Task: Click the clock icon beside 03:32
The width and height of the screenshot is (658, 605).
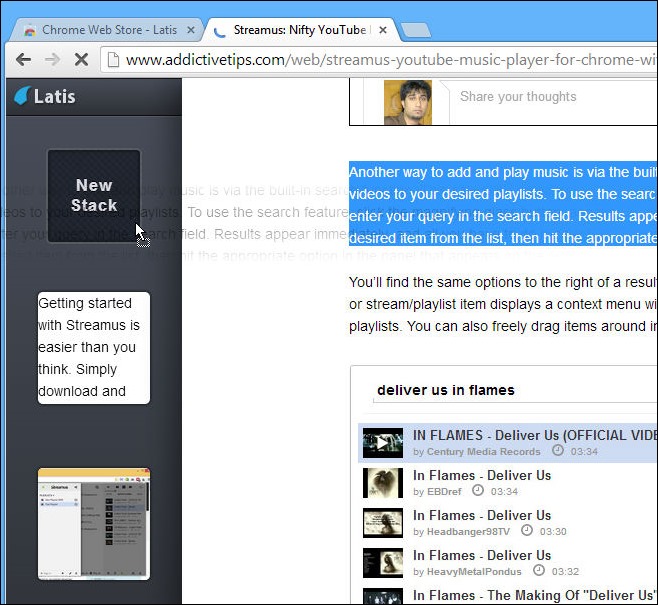Action: (x=539, y=570)
